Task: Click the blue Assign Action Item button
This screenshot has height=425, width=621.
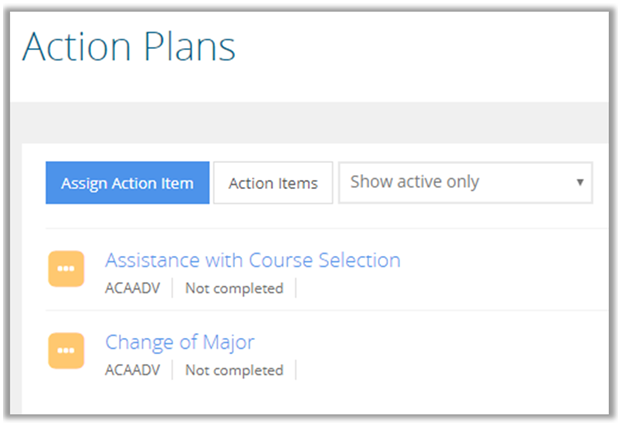Action: 127,183
